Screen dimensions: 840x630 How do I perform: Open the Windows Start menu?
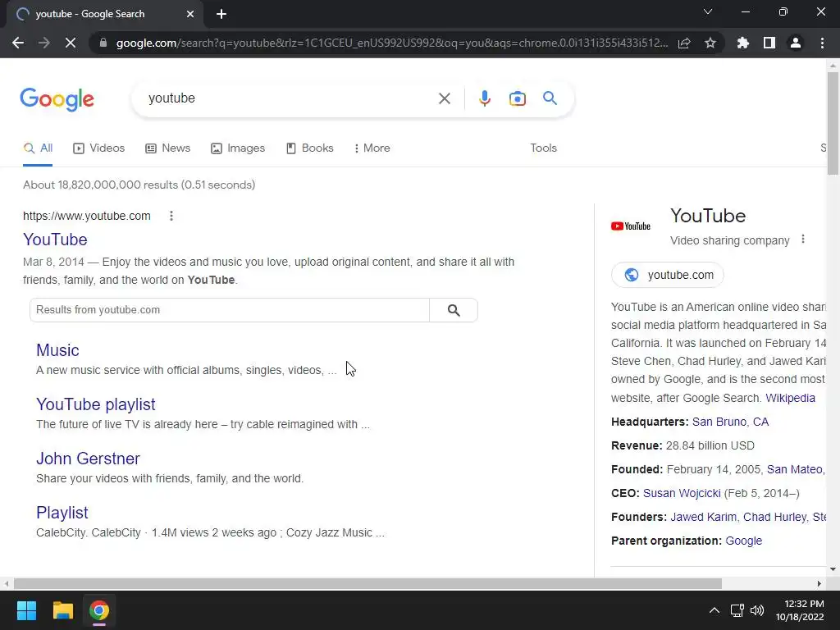pyautogui.click(x=26, y=610)
